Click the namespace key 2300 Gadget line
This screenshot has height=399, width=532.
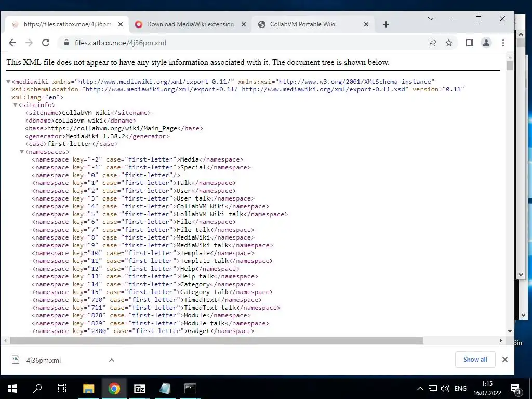[143, 331]
